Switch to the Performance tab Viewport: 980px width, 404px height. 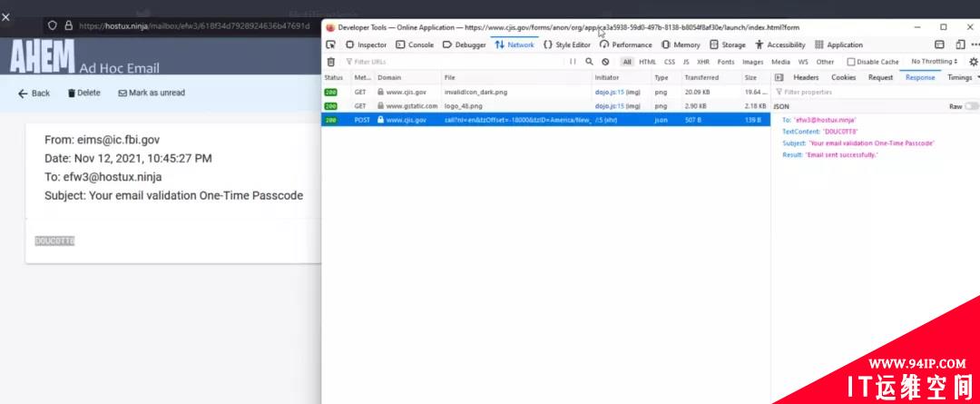point(625,45)
